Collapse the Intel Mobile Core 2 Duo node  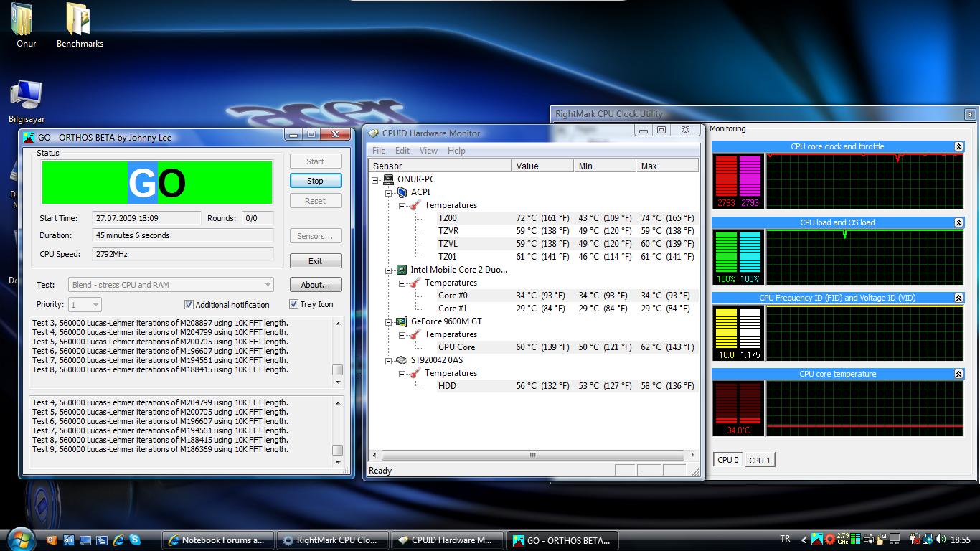(389, 270)
